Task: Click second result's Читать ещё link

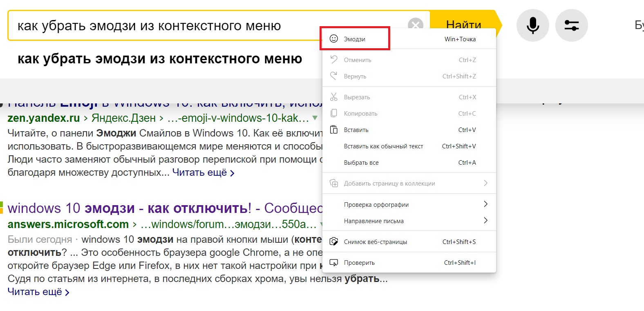Action: [x=38, y=292]
